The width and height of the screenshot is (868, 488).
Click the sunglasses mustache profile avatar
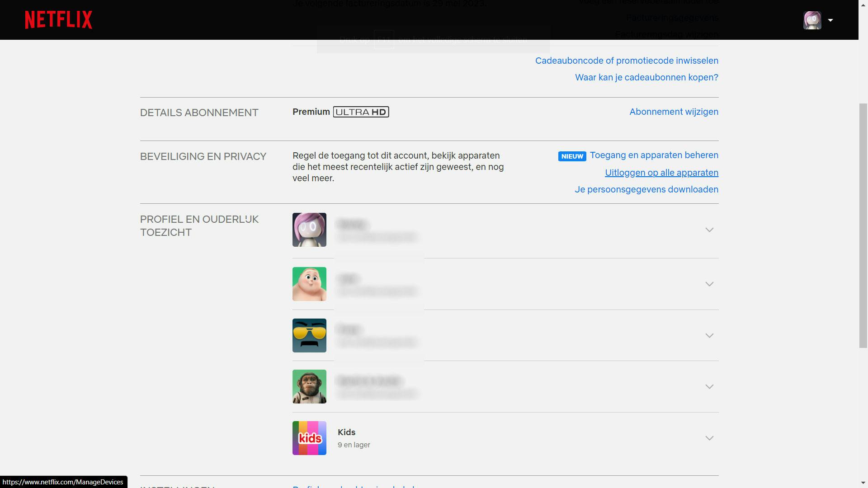click(x=309, y=335)
